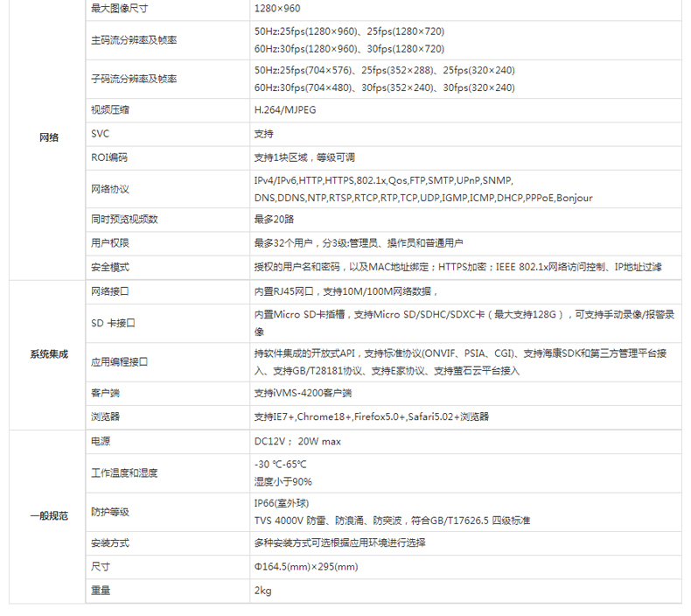Click the 用户权限 row label

[x=109, y=243]
